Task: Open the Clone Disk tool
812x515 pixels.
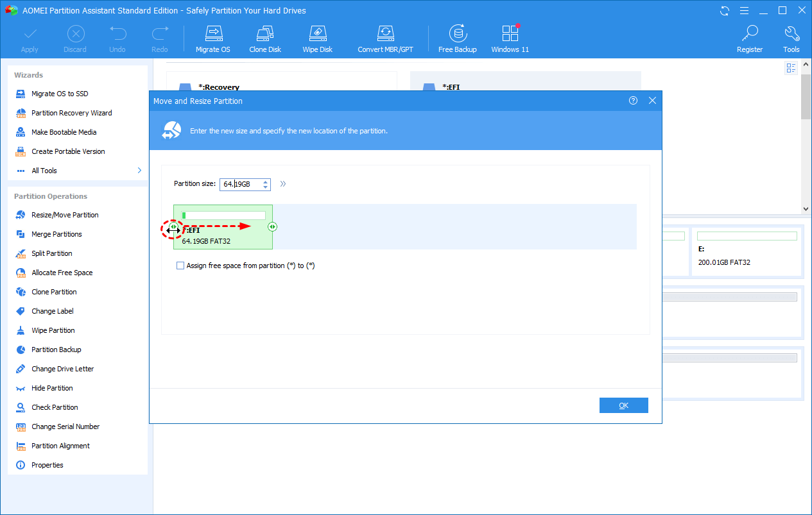Action: click(x=264, y=37)
